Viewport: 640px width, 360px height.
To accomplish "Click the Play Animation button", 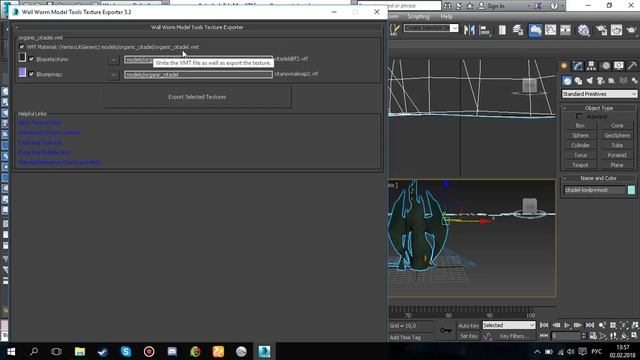I will [x=567, y=325].
